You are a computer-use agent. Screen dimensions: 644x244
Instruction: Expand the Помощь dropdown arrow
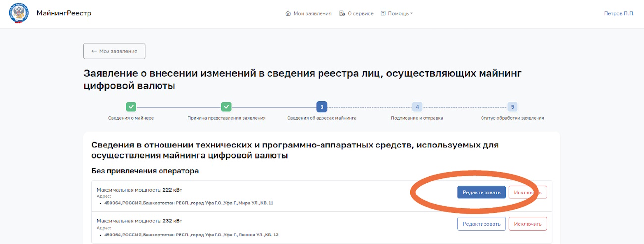point(411,14)
